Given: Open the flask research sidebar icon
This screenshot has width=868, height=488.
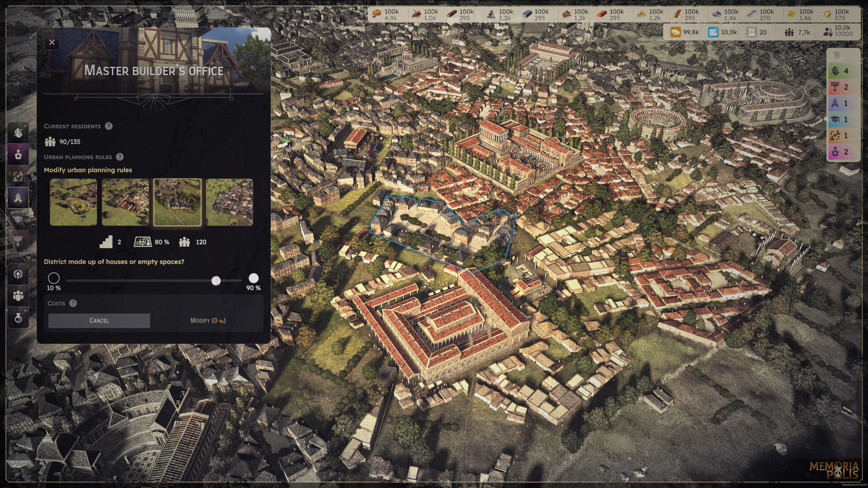Looking at the screenshot, I should [x=18, y=318].
